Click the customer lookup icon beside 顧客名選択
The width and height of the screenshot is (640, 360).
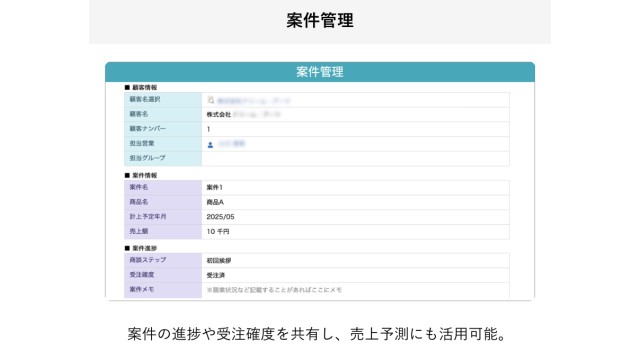click(x=211, y=100)
